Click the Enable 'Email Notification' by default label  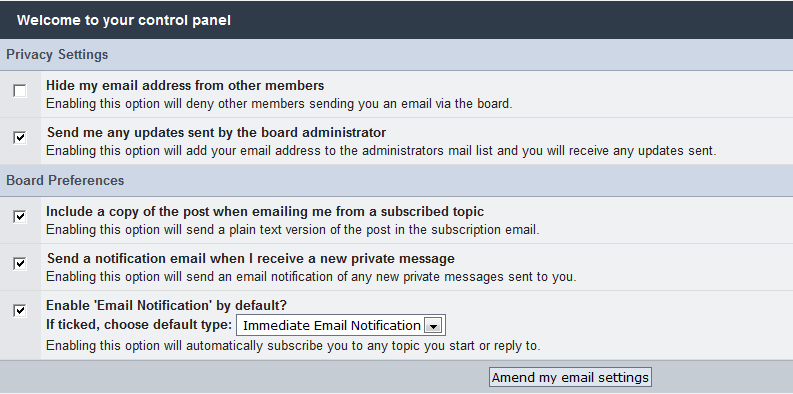pyautogui.click(x=166, y=305)
